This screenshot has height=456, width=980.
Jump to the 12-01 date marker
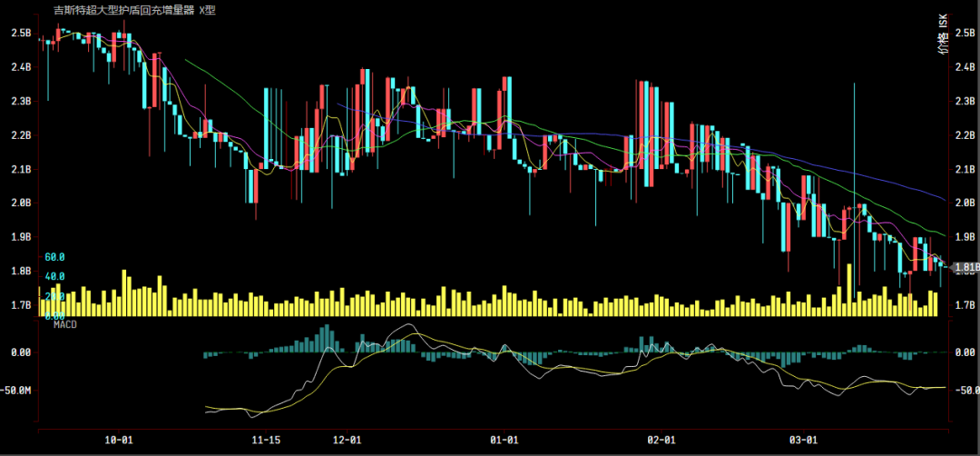click(x=347, y=440)
